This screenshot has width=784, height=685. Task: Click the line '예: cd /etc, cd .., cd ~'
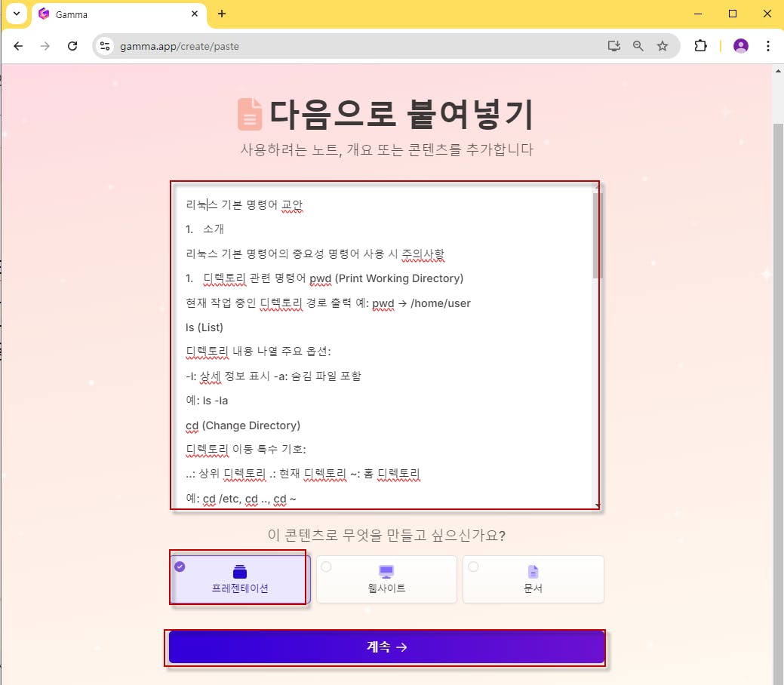point(241,499)
